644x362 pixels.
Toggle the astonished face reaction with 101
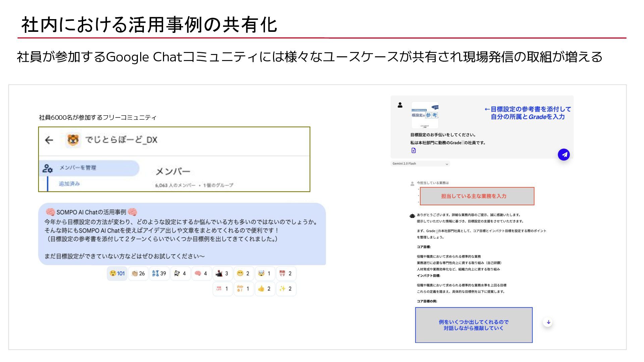tap(117, 274)
